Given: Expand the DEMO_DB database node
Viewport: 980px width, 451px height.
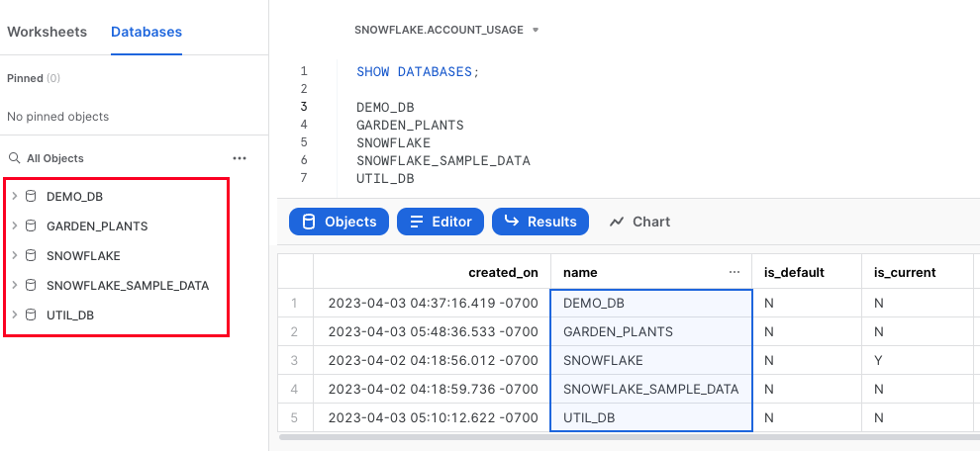Looking at the screenshot, I should click(x=15, y=196).
